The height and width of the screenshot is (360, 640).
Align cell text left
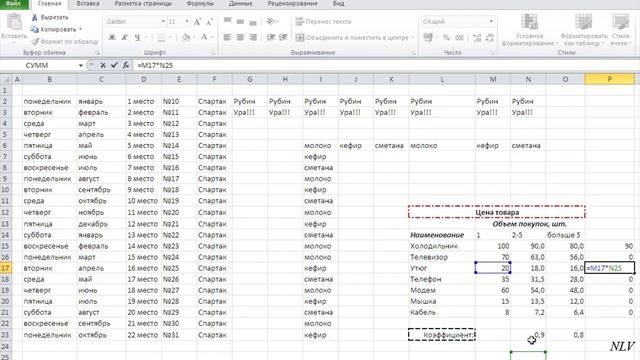coord(227,38)
